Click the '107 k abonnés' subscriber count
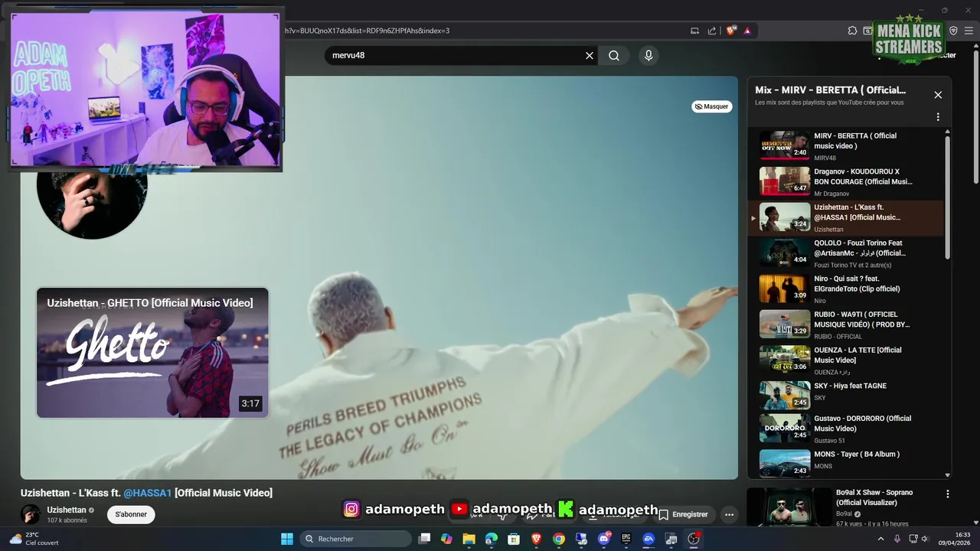The height and width of the screenshot is (551, 980). tap(67, 520)
